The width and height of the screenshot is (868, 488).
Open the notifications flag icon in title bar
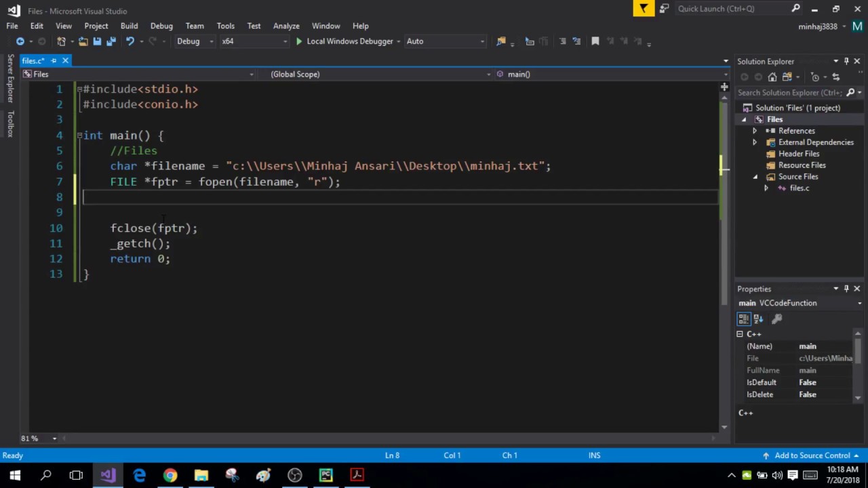(644, 8)
